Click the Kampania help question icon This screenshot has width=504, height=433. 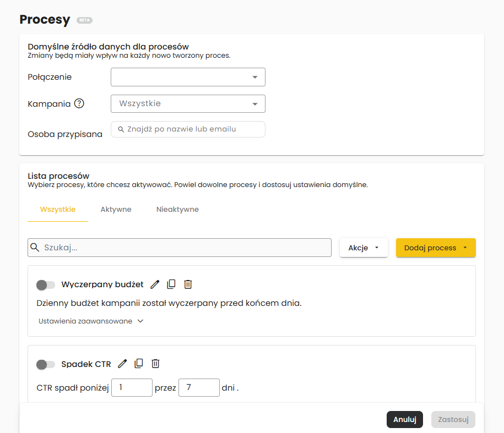pos(79,103)
